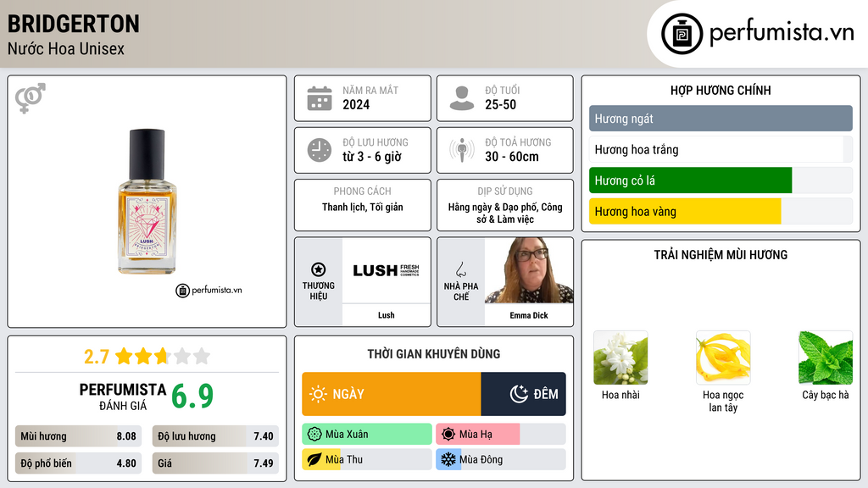The width and height of the screenshot is (868, 488).
Task: Click the Perfumista rating score 6.9
Action: coord(192,396)
